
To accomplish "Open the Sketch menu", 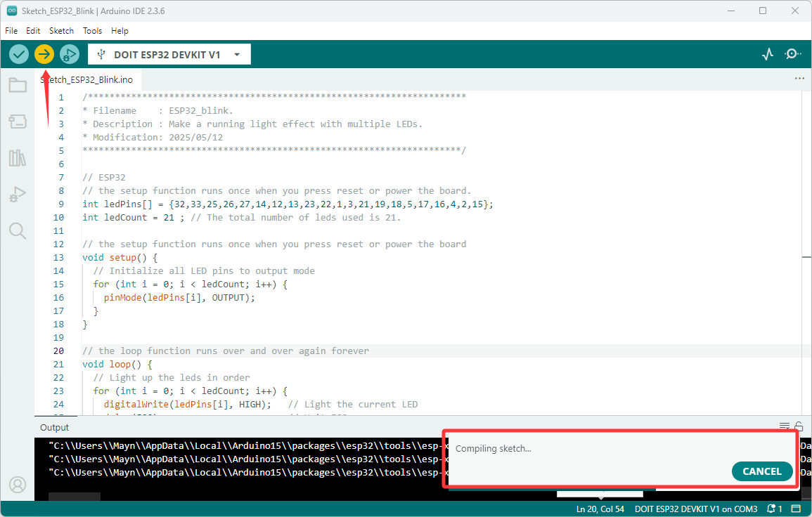I will coord(62,30).
